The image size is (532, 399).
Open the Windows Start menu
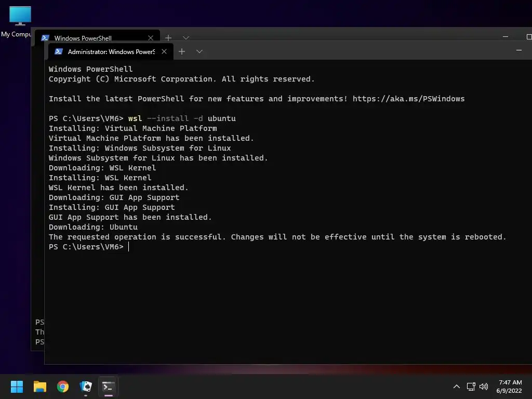pyautogui.click(x=17, y=387)
